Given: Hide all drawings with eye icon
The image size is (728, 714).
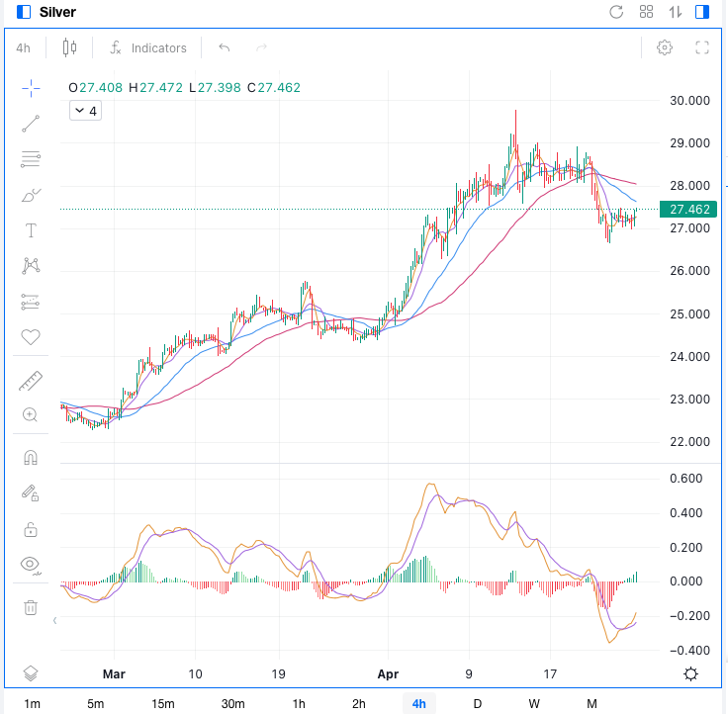Looking at the screenshot, I should (31, 565).
